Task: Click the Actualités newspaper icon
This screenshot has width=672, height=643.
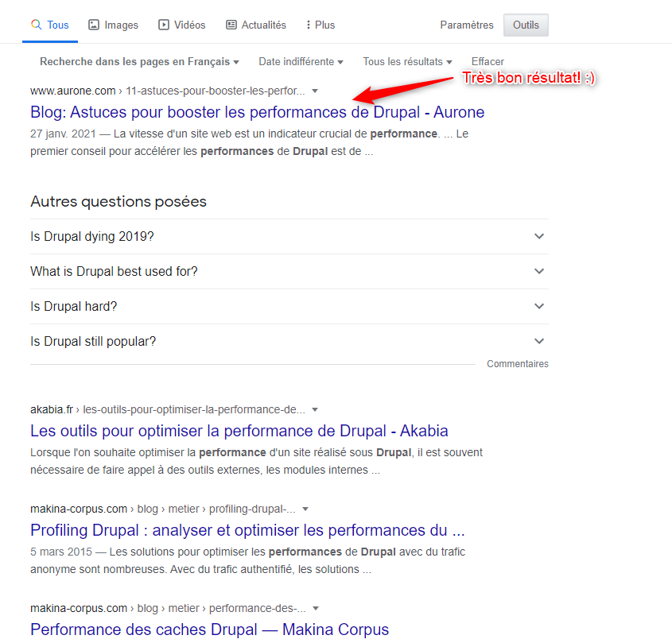Action: pyautogui.click(x=231, y=25)
